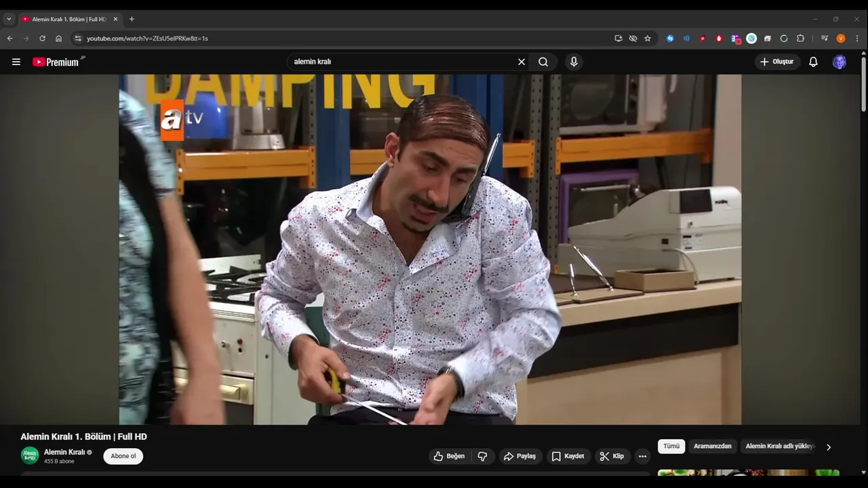The image size is (868, 488).
Task: Select the Alemin Kralı 1. Bölüm tab
Action: 69,19
